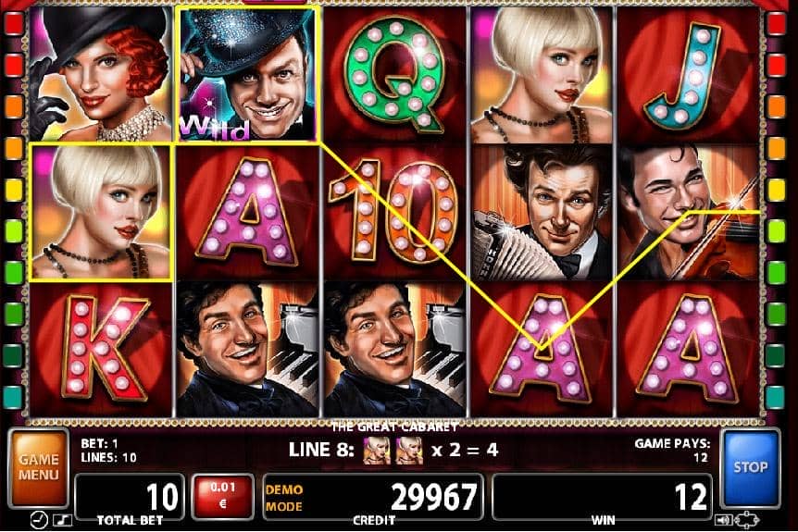Select the red K symbol

(x=101, y=350)
